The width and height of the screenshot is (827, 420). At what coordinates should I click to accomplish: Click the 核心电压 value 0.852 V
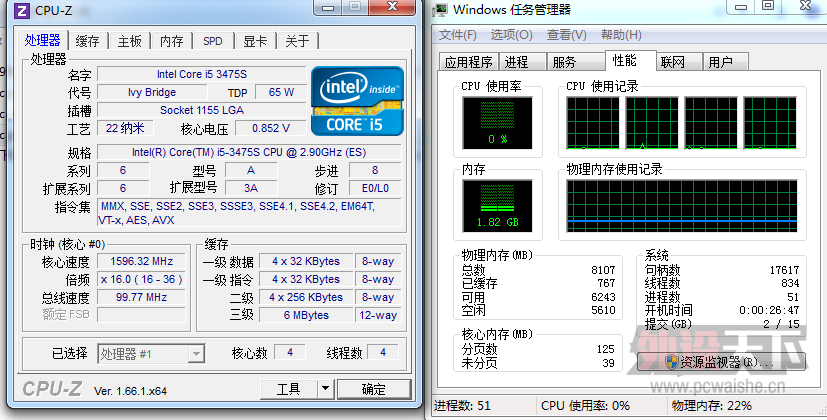(x=271, y=128)
